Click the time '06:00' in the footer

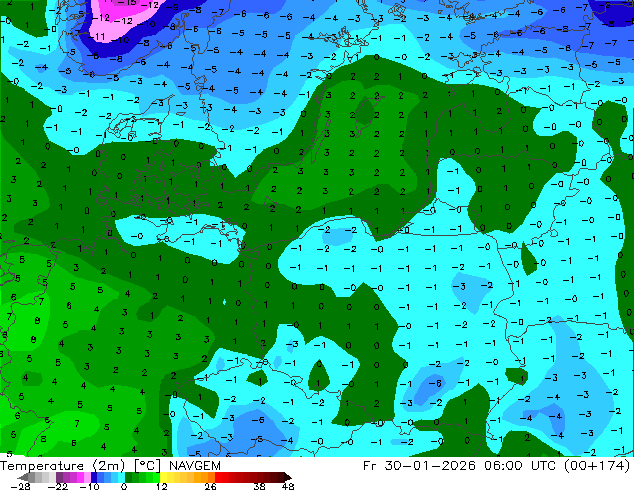[504, 466]
